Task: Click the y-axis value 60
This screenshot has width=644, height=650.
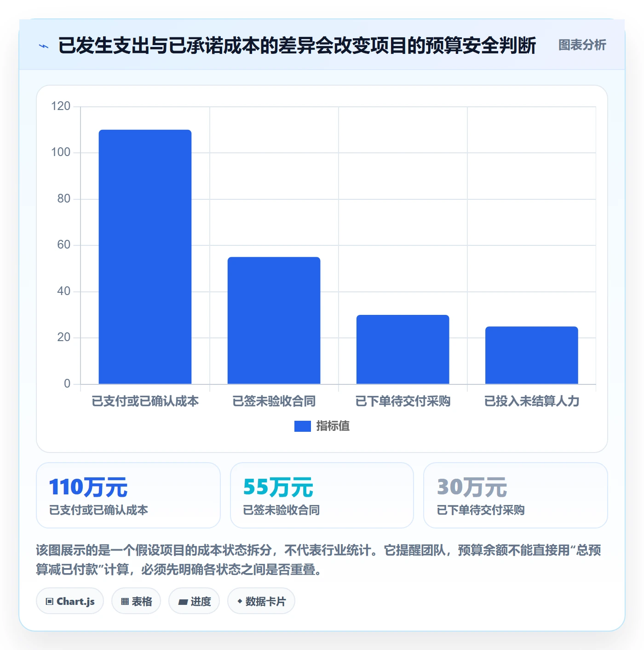Action: [64, 245]
